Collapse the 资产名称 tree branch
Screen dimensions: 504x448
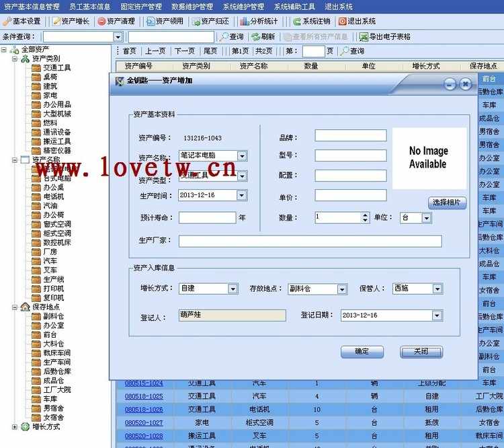15,160
